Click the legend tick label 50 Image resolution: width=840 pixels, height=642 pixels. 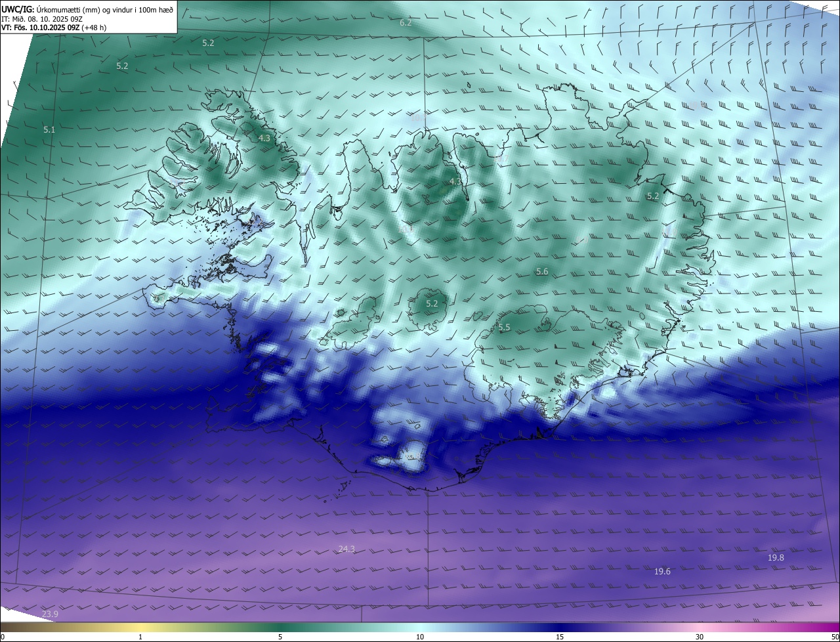click(835, 637)
